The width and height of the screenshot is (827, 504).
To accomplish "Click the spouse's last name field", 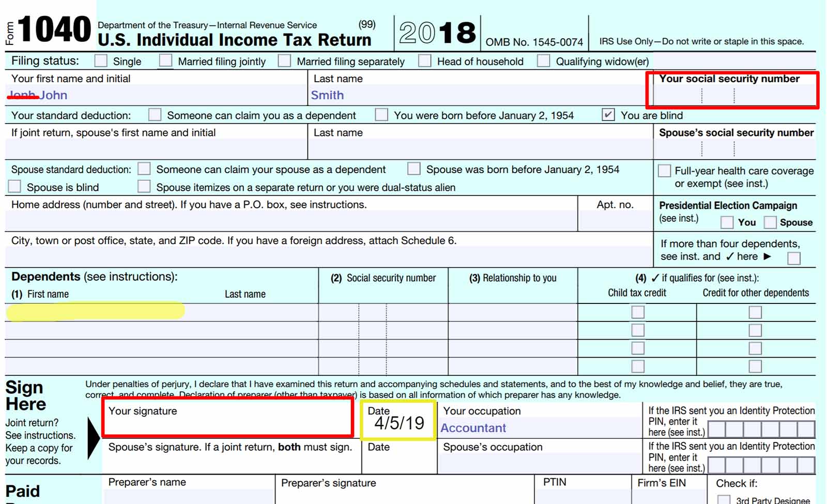I will (480, 149).
